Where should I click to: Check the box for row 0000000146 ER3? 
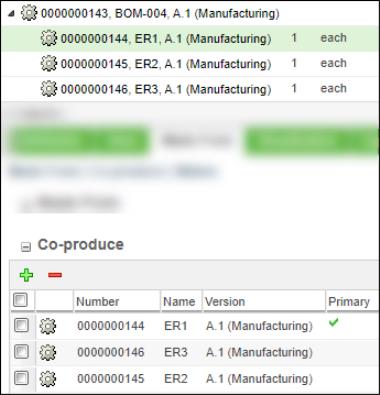pyautogui.click(x=21, y=352)
